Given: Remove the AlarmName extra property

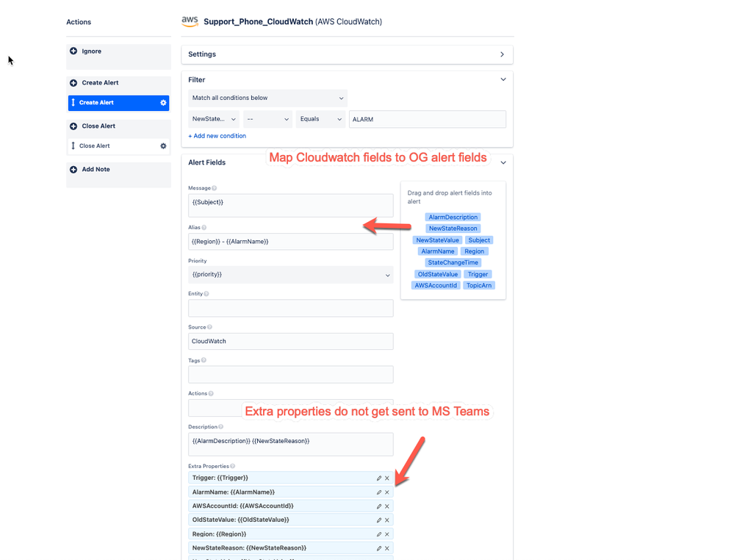Looking at the screenshot, I should pyautogui.click(x=387, y=492).
